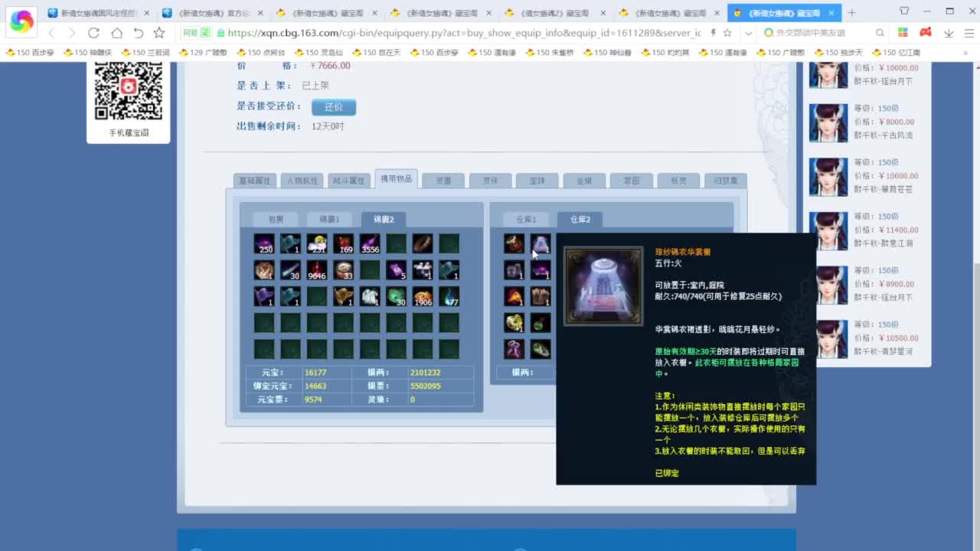This screenshot has width=980, height=551.
Task: Click the avatar of the ¥8000.00 listing
Action: click(828, 122)
